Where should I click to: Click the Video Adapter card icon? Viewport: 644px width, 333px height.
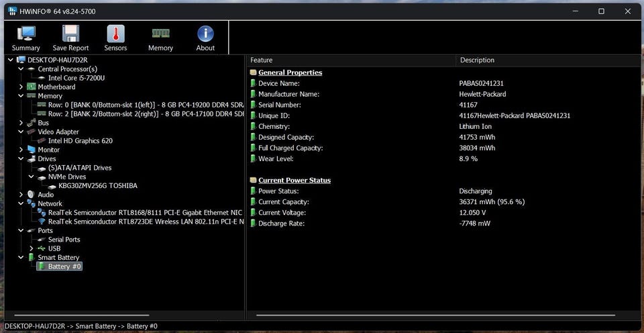32,132
